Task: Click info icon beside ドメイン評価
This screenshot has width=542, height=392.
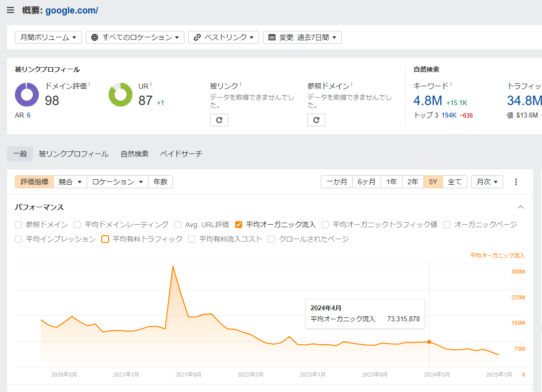Action: click(x=89, y=84)
